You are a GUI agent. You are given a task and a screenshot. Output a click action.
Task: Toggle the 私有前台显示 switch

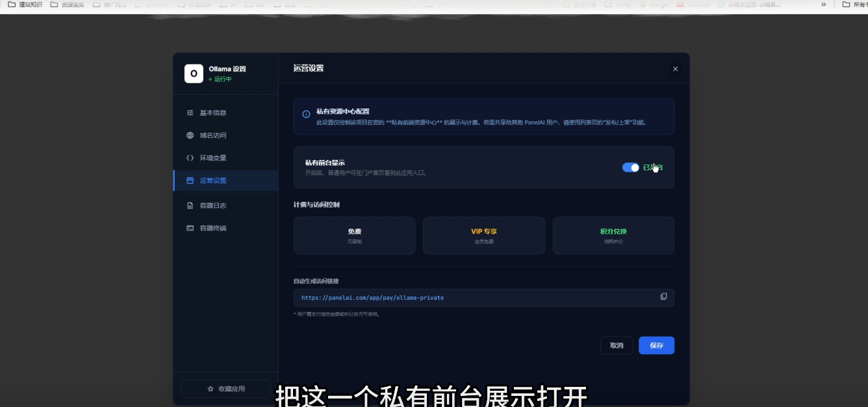pyautogui.click(x=631, y=168)
